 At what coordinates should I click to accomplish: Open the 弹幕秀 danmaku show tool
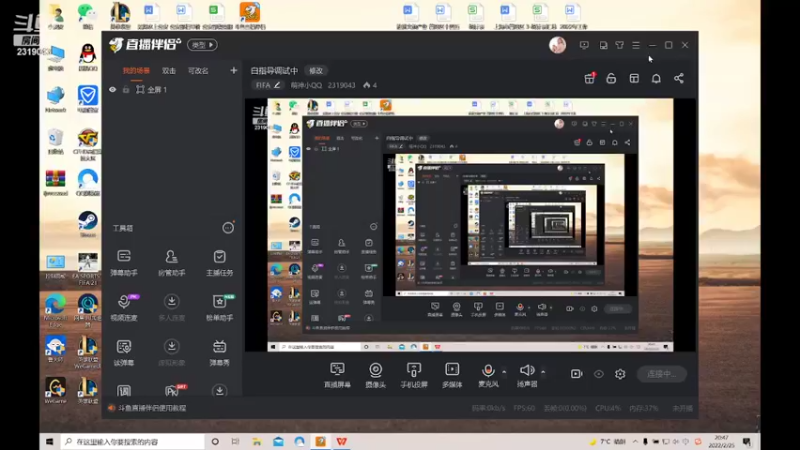(219, 353)
